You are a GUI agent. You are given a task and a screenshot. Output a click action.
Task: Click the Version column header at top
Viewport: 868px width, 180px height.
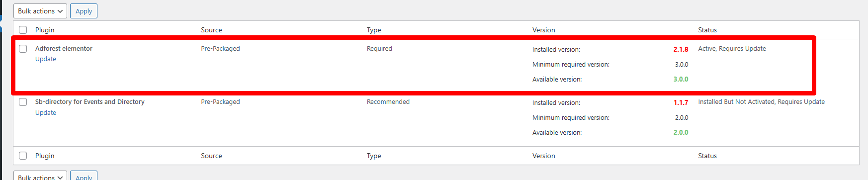click(x=544, y=30)
